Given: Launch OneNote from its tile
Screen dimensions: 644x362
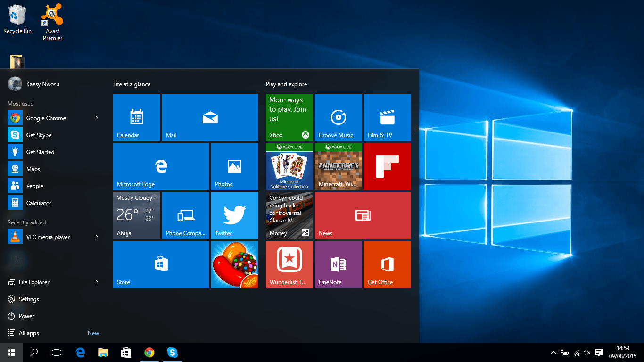Looking at the screenshot, I should point(338,264).
